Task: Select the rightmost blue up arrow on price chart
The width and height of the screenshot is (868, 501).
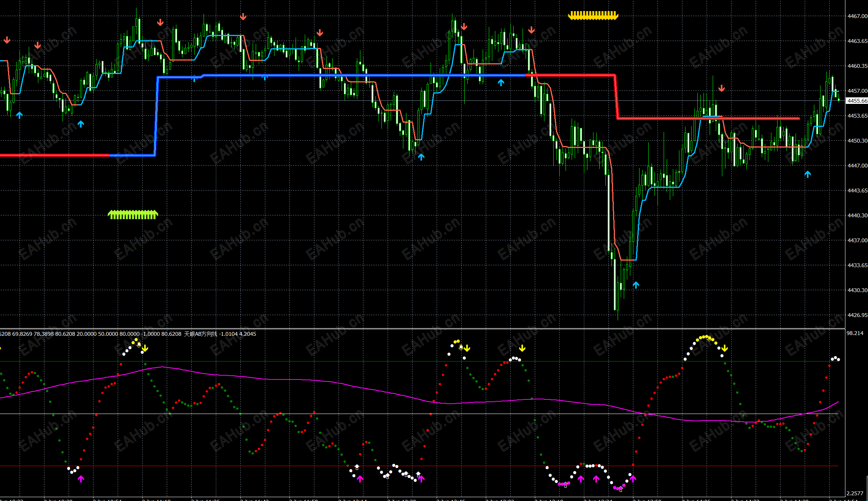Action: point(807,174)
